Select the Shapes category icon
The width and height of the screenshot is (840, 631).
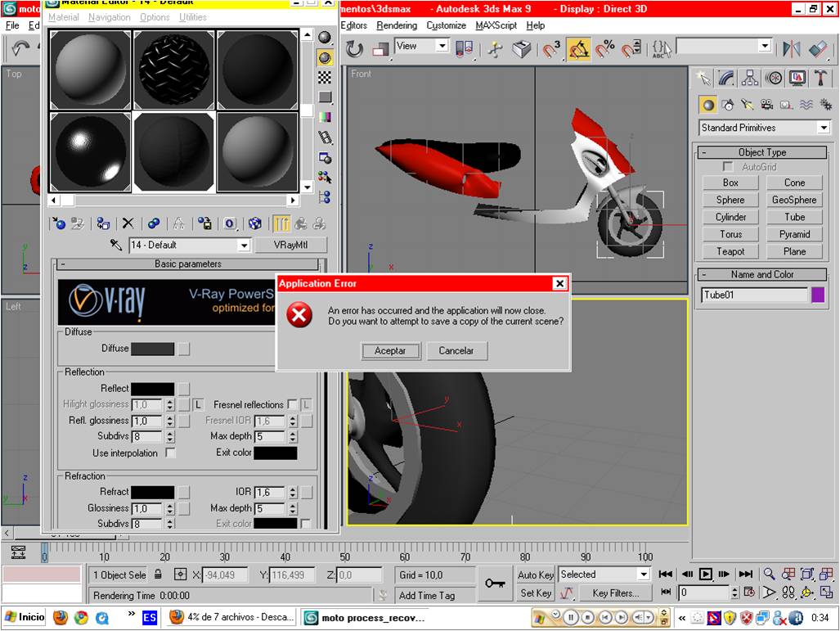coord(727,105)
